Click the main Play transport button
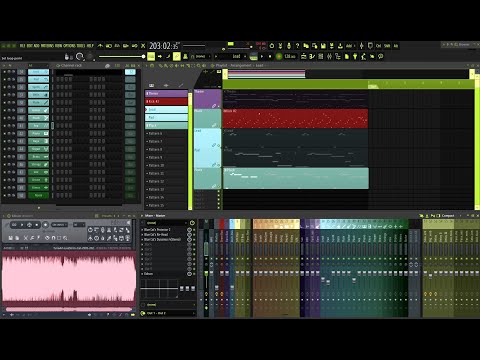480x360 pixels. [261, 56]
